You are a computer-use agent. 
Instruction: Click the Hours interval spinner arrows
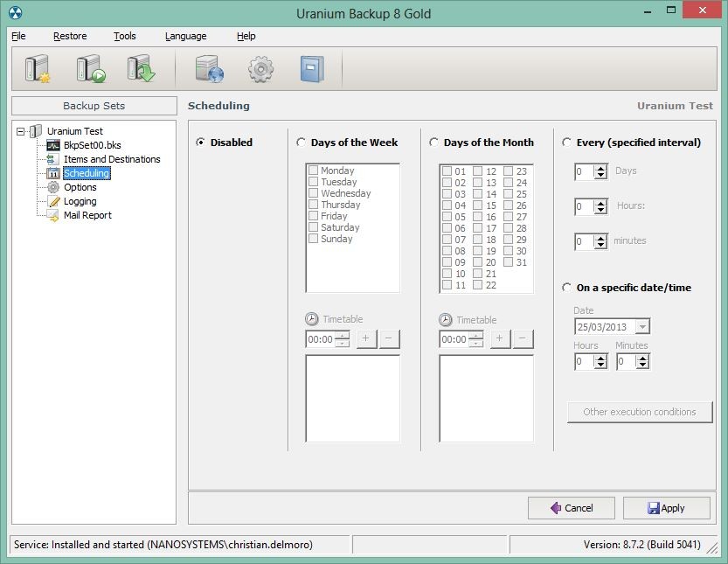[x=600, y=206]
